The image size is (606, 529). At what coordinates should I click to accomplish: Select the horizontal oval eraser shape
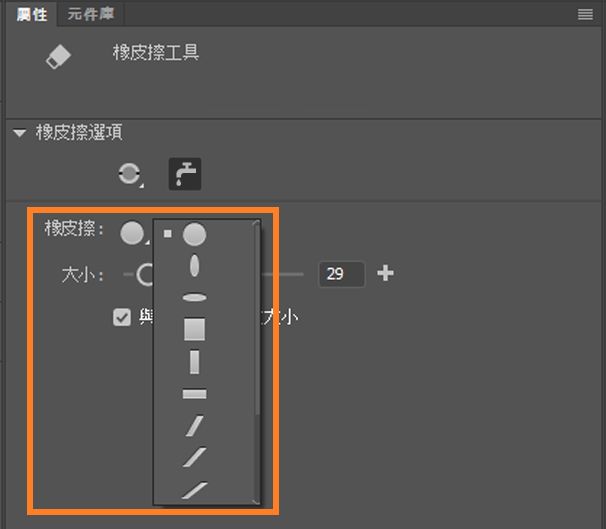[x=194, y=298]
